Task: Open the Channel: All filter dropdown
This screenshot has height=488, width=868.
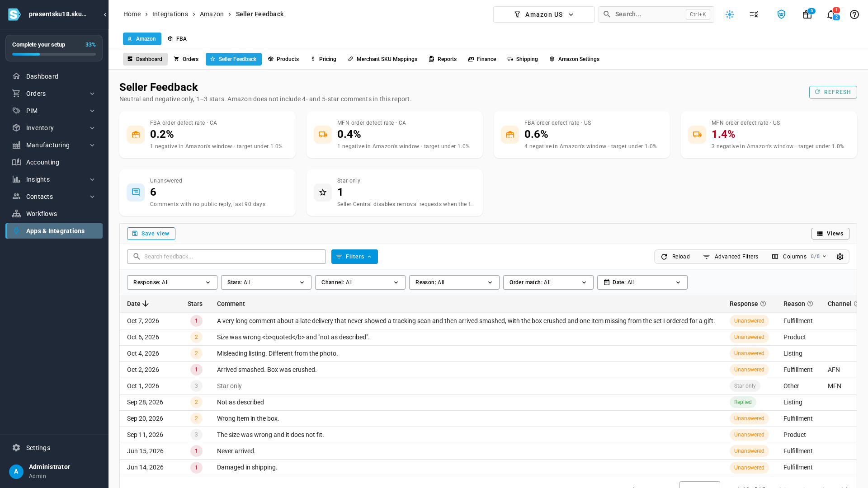Action: pos(360,282)
